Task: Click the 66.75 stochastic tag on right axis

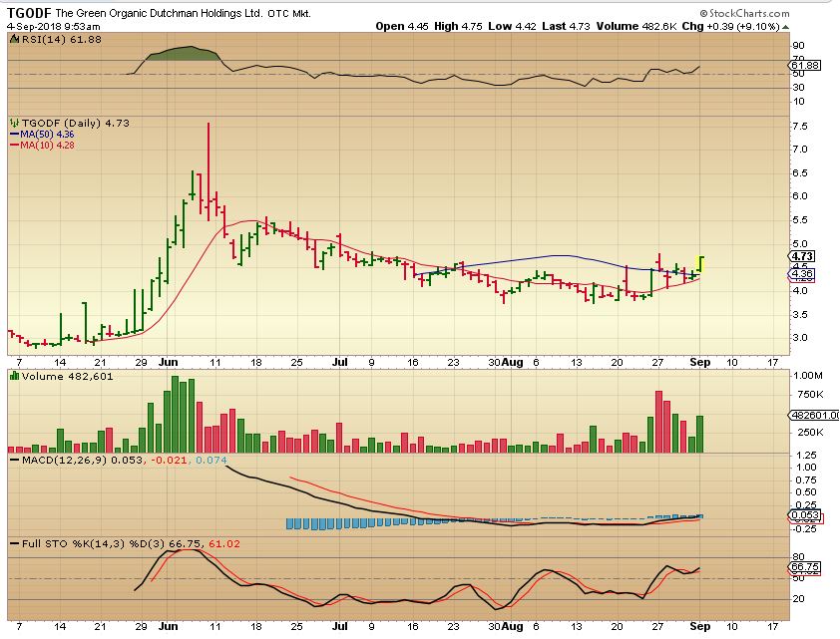Action: [805, 567]
